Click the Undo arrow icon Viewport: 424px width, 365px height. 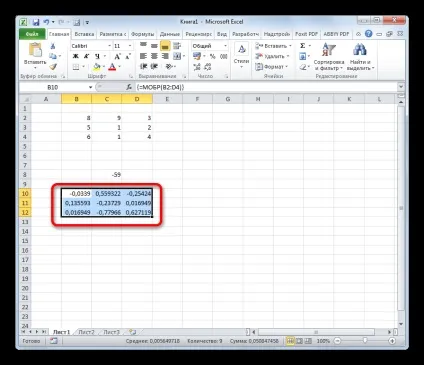coord(46,22)
